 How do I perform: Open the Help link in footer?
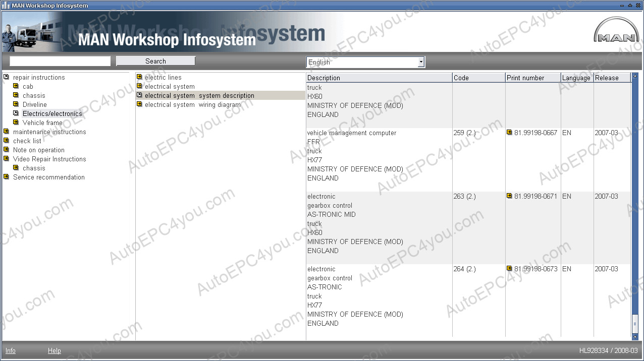tap(54, 351)
